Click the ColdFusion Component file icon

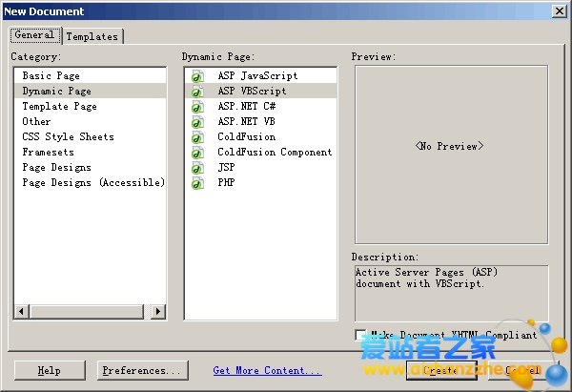(x=197, y=153)
